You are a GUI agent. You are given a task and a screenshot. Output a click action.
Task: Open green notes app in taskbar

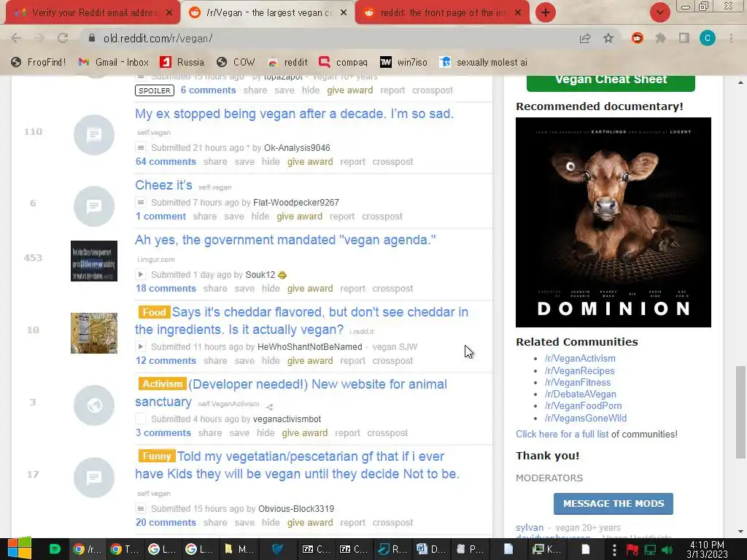55,549
